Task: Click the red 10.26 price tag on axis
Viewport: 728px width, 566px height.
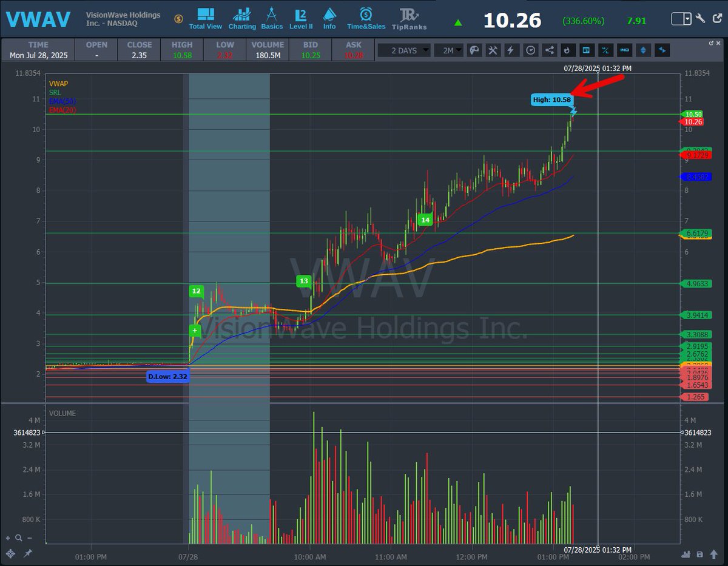Action: (692, 122)
